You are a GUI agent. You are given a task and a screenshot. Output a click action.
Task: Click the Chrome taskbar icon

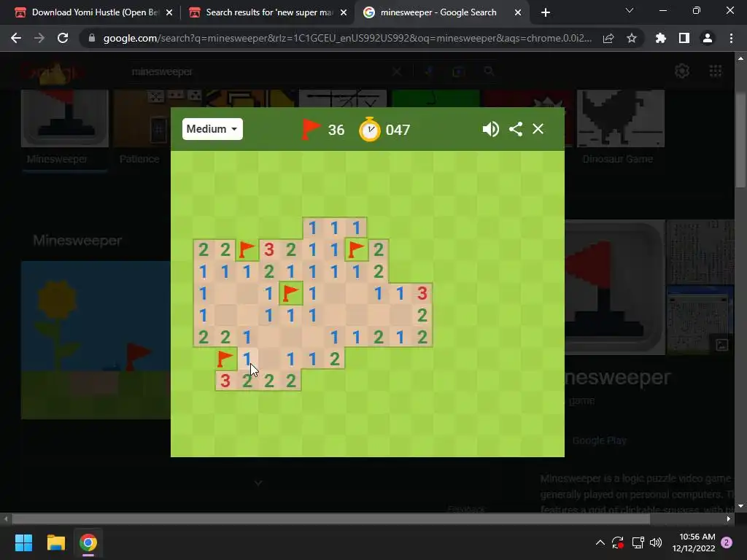(88, 542)
